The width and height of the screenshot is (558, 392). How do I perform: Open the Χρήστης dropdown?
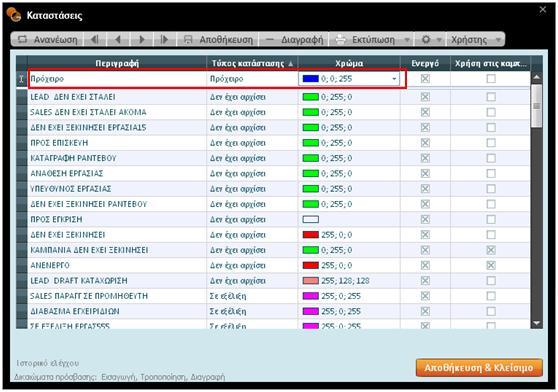click(475, 39)
